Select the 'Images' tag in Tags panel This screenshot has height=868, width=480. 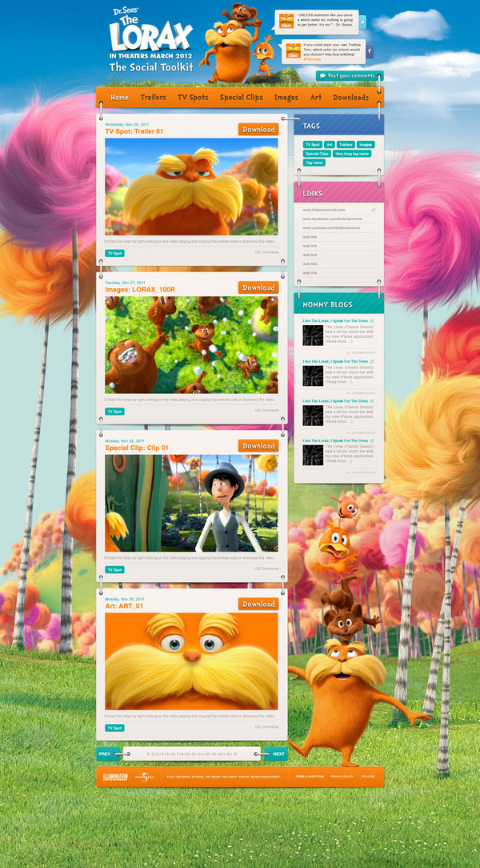pos(366,144)
